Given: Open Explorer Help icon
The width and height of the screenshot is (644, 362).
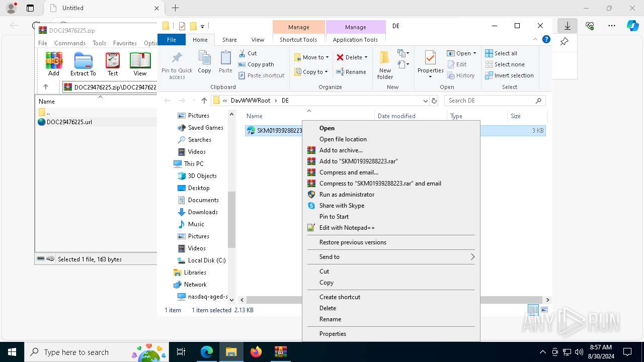Looking at the screenshot, I should pos(546,40).
